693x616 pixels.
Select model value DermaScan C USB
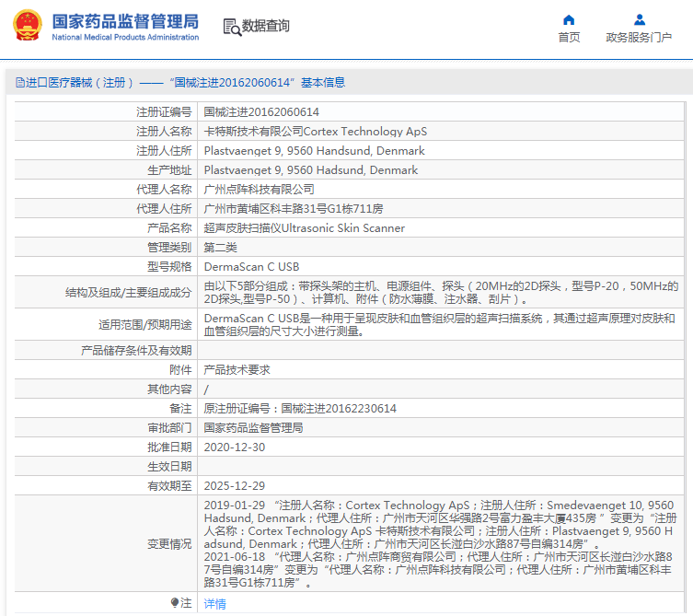(251, 267)
